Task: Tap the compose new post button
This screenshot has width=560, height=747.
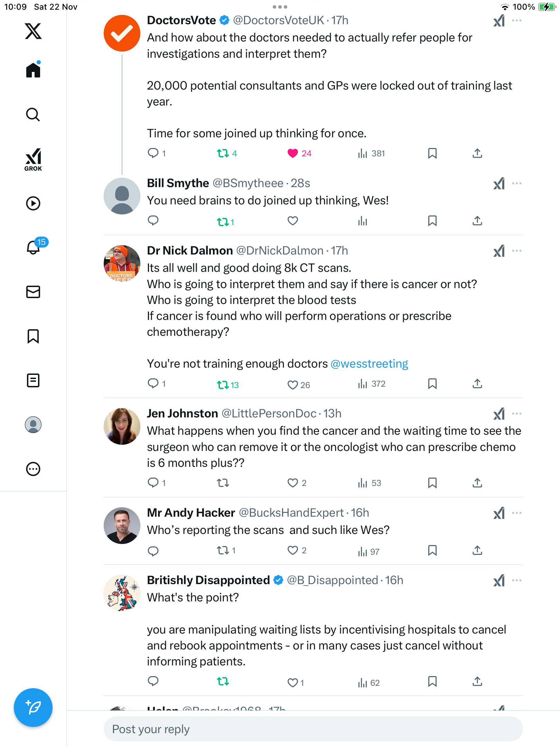Action: 33,708
